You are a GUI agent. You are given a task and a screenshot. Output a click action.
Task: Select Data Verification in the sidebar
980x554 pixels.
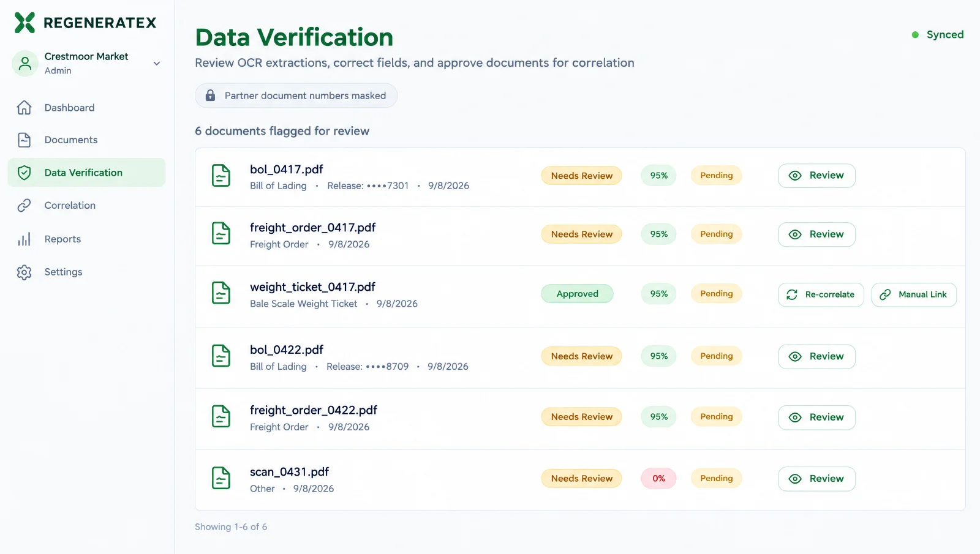[x=86, y=173]
